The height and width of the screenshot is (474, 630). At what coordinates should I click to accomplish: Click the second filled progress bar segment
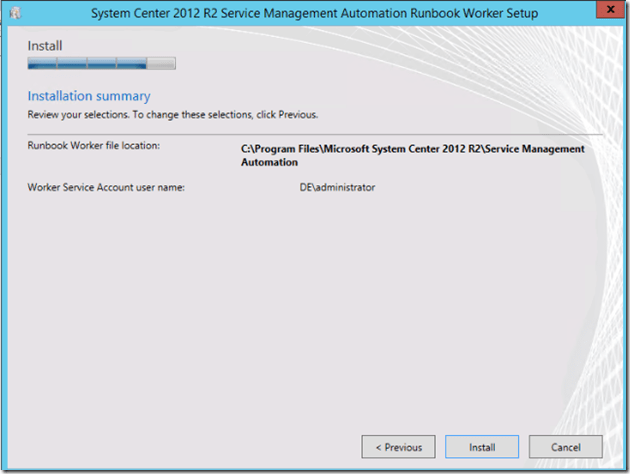tap(72, 64)
